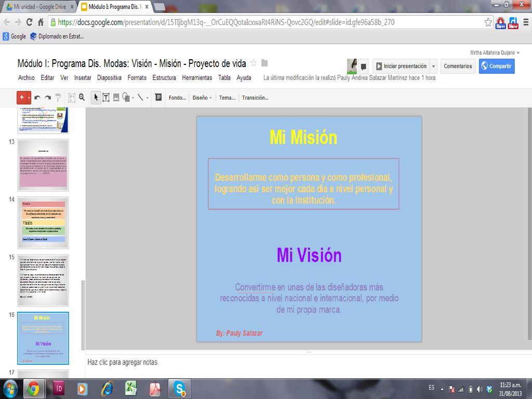The height and width of the screenshot is (399, 532).
Task: Select the zoom magnifier tool
Action: (x=82, y=97)
